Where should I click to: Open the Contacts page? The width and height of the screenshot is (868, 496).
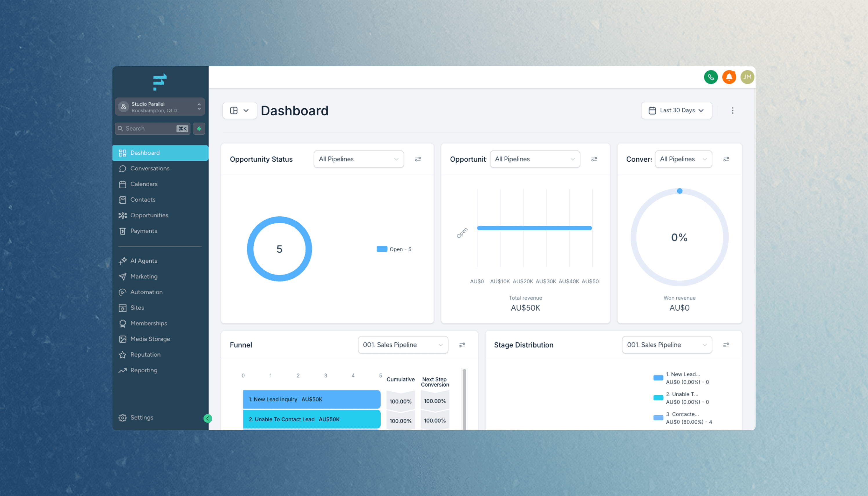pyautogui.click(x=160, y=200)
